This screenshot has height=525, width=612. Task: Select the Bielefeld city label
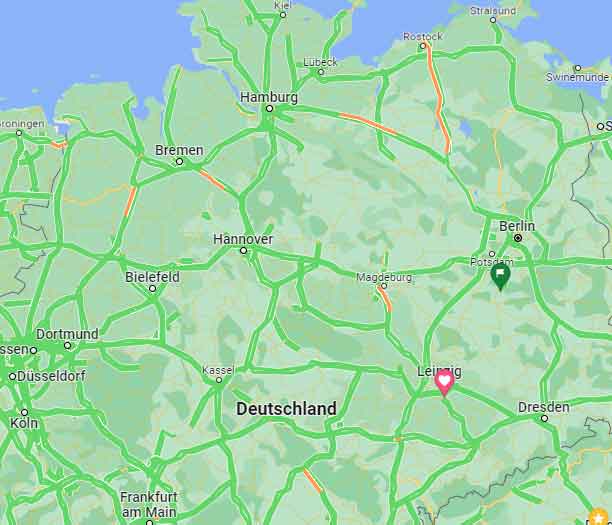point(153,277)
